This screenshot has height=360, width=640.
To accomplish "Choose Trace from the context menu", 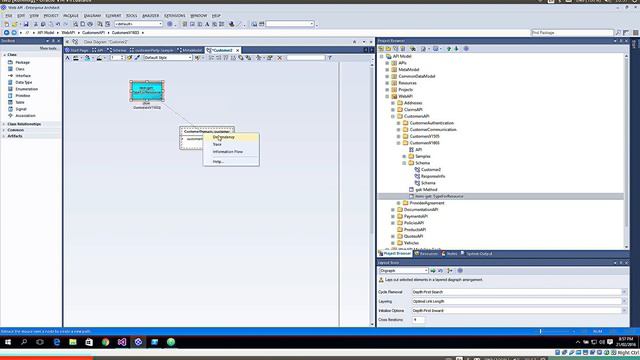I will pyautogui.click(x=231, y=144).
